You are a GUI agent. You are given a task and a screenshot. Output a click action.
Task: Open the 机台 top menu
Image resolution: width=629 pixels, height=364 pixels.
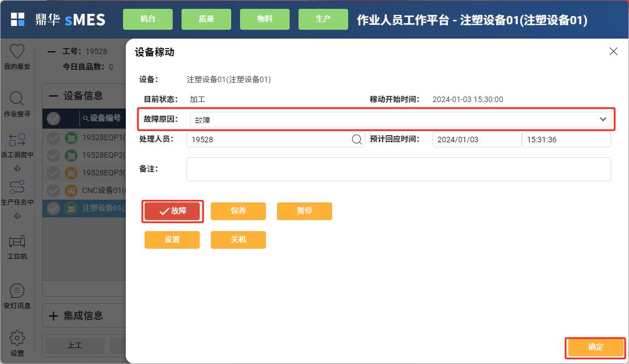click(148, 19)
